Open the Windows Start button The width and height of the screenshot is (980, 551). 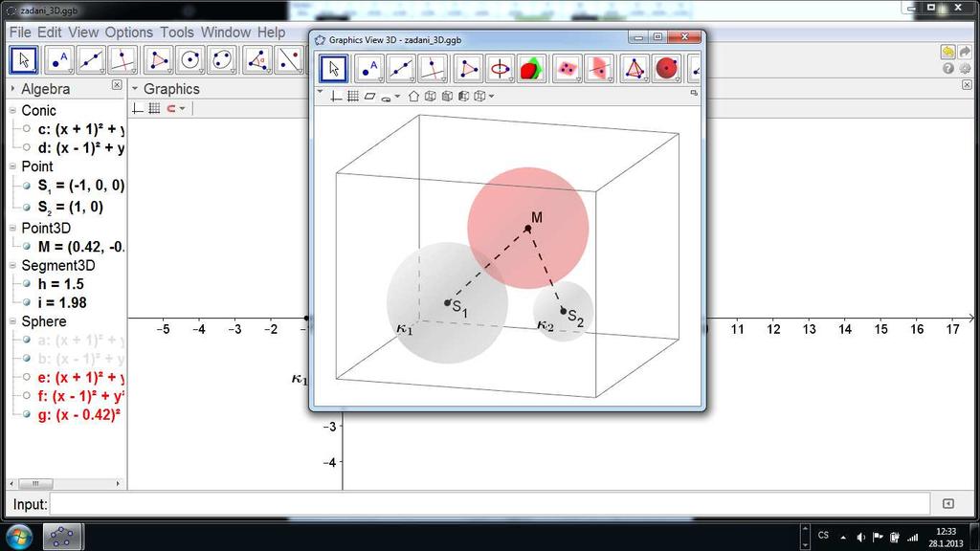(19, 537)
